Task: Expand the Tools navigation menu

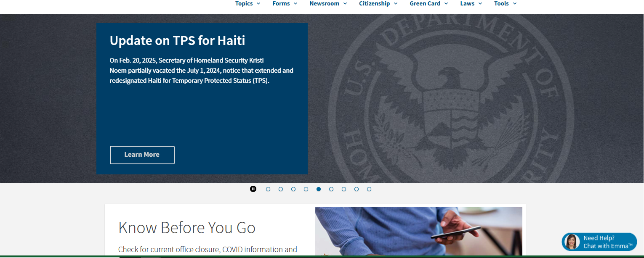Action: point(505,3)
